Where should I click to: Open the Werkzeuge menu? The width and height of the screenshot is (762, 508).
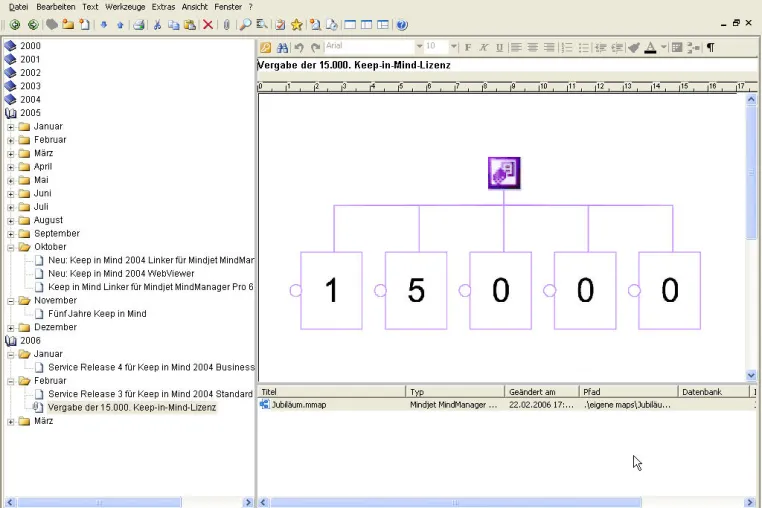point(125,7)
